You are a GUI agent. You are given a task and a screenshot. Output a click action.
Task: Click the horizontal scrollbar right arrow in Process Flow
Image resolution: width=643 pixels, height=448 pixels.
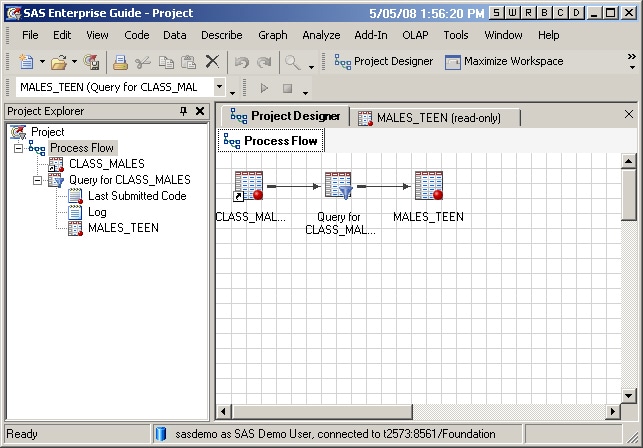(612, 411)
